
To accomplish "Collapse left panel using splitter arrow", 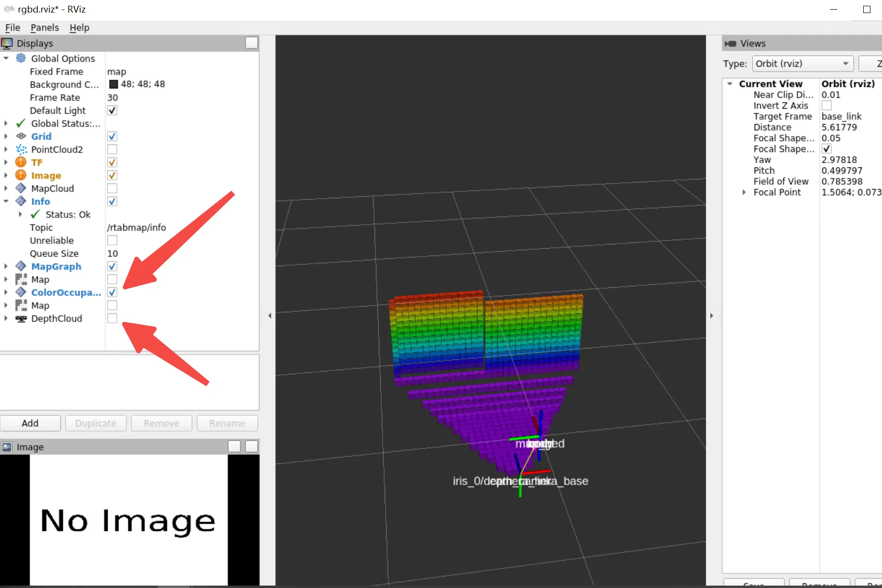I will click(270, 316).
